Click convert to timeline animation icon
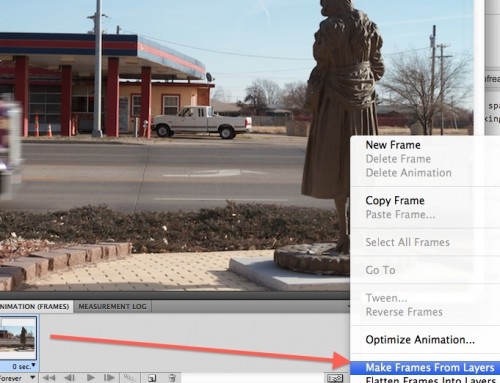The height and width of the screenshot is (383, 500). tap(335, 378)
